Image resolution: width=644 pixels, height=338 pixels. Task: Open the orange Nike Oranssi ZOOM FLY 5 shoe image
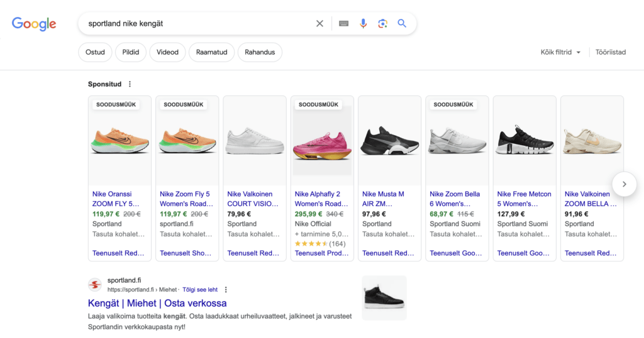click(120, 141)
